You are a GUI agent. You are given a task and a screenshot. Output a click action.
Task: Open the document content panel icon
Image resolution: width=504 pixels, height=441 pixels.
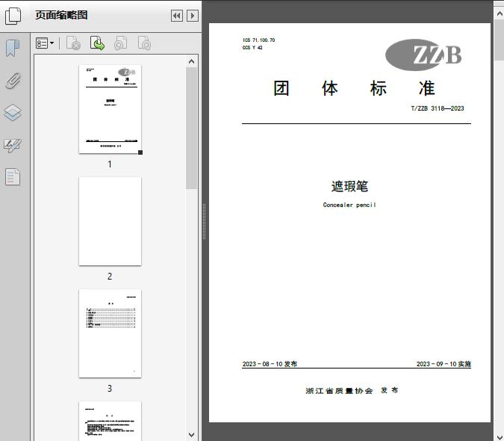[13, 177]
